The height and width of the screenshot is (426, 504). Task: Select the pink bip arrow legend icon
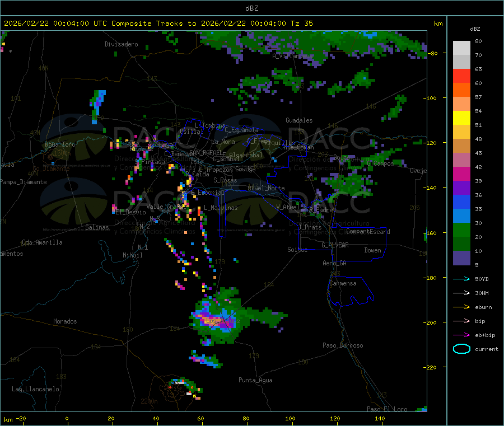(461, 321)
